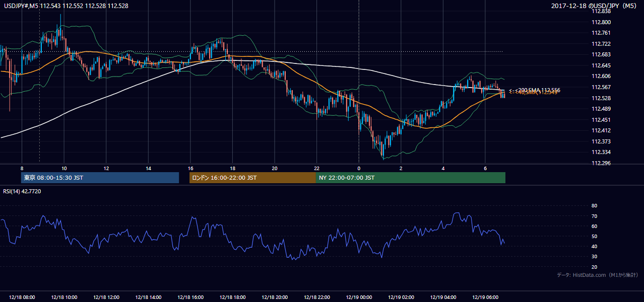Click price axis label 112.645
Viewport: 644px width, 302px height.
click(602, 65)
